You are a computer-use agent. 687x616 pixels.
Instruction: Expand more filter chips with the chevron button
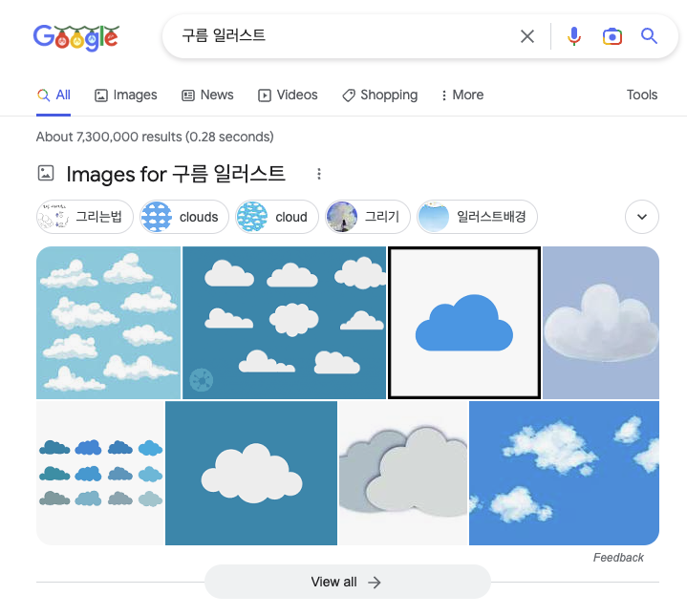tap(642, 217)
